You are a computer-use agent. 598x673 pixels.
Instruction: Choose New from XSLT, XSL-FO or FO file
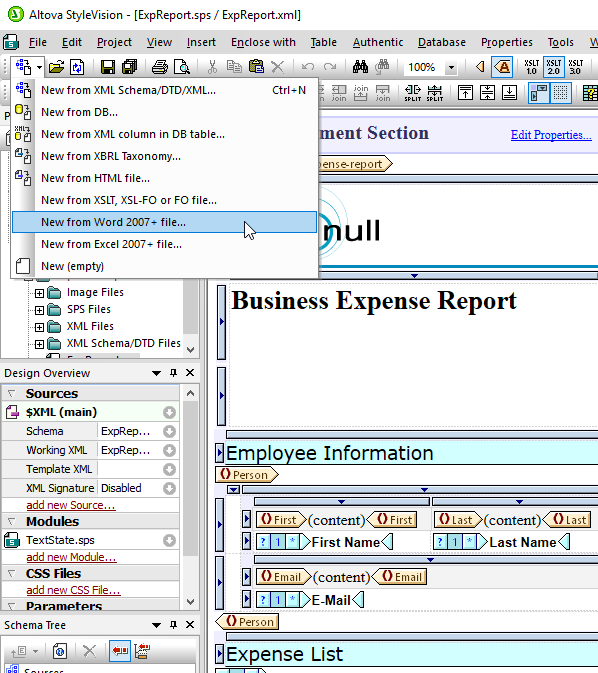click(165, 200)
